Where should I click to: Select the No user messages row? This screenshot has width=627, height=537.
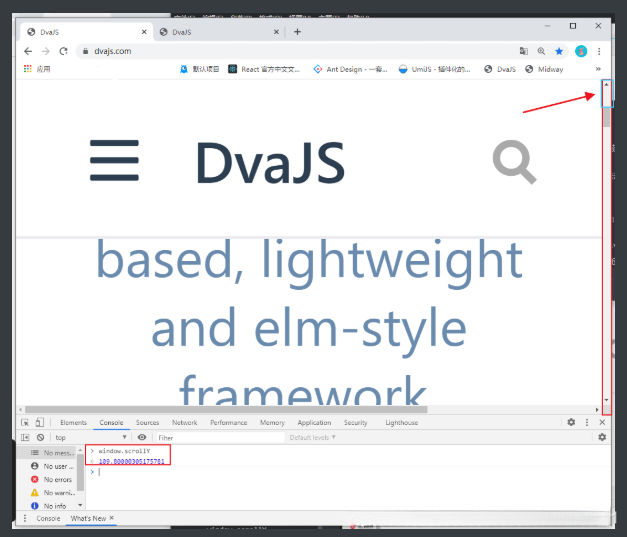pyautogui.click(x=48, y=466)
